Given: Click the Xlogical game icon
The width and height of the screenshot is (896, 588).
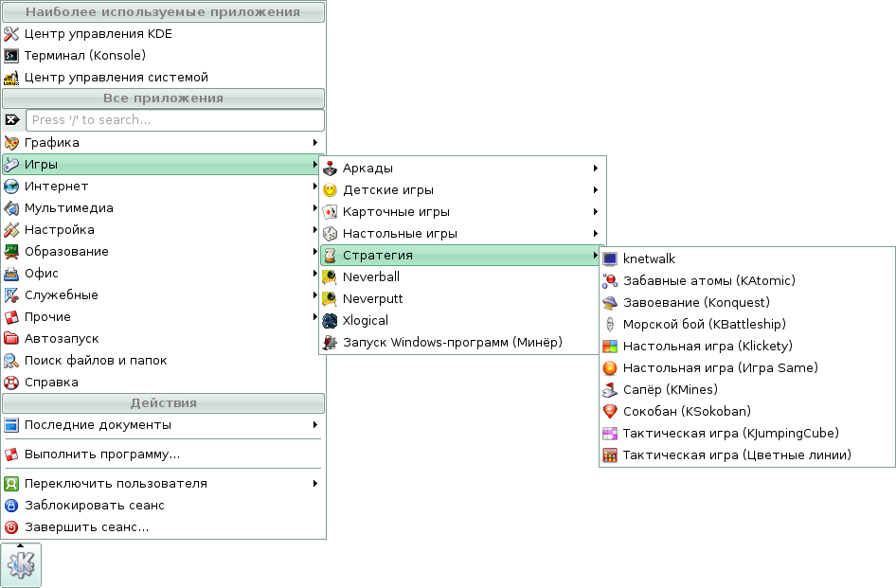Looking at the screenshot, I should 330,321.
